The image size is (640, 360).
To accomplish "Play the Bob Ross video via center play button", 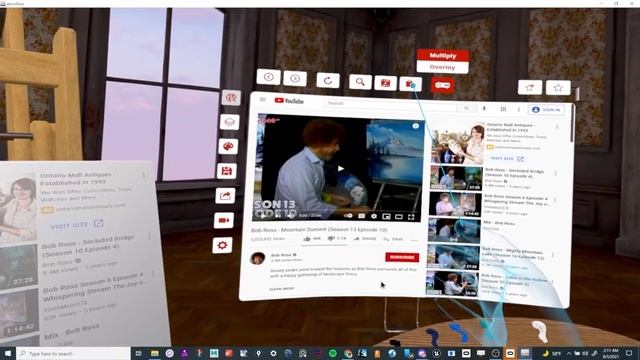I will point(341,168).
